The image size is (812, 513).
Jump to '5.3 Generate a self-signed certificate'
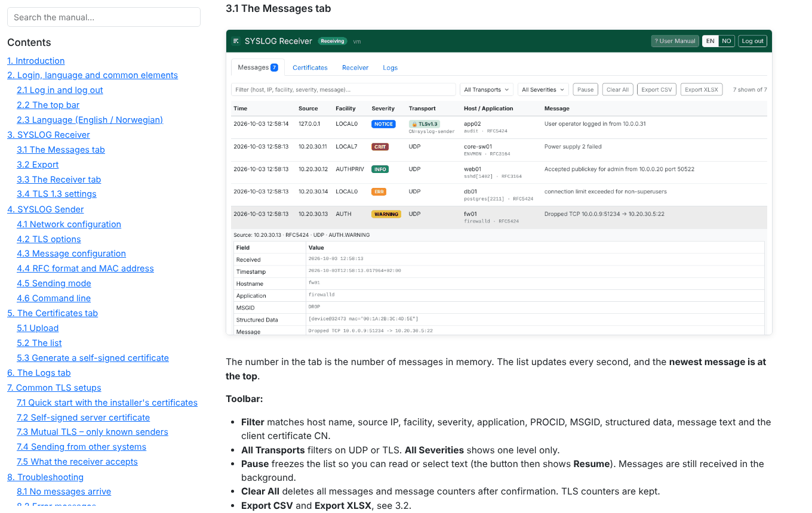click(x=93, y=358)
